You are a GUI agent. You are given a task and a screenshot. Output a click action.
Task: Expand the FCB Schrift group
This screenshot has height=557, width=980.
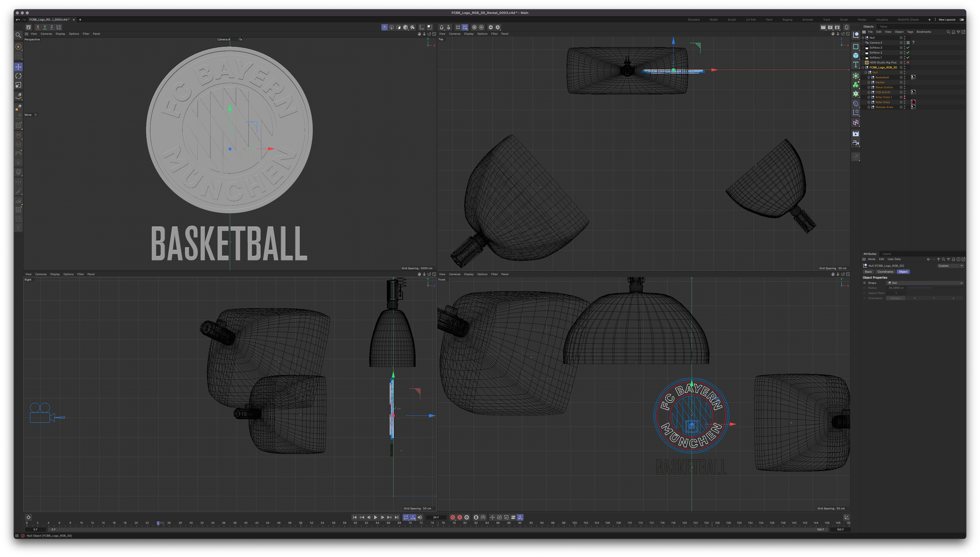[869, 92]
